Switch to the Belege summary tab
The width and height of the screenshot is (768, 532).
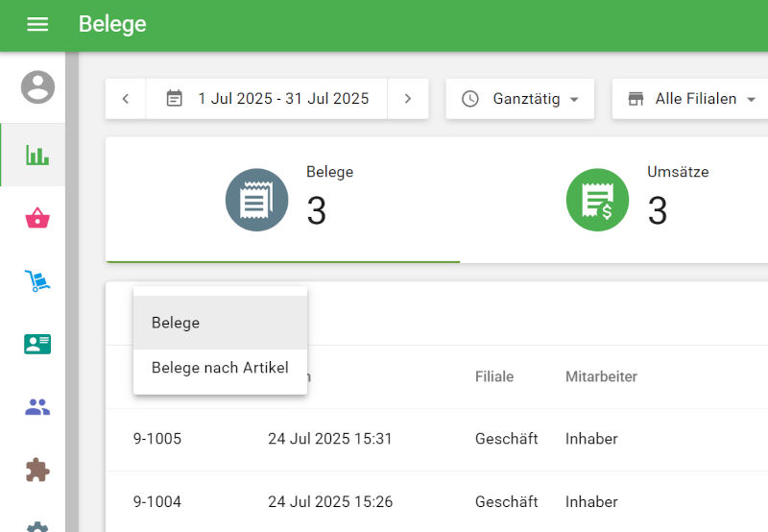click(283, 200)
